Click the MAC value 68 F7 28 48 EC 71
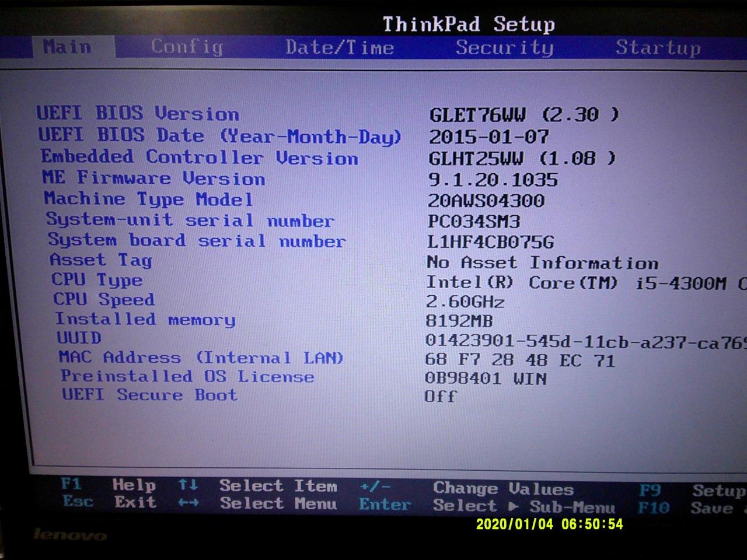 pos(520,360)
